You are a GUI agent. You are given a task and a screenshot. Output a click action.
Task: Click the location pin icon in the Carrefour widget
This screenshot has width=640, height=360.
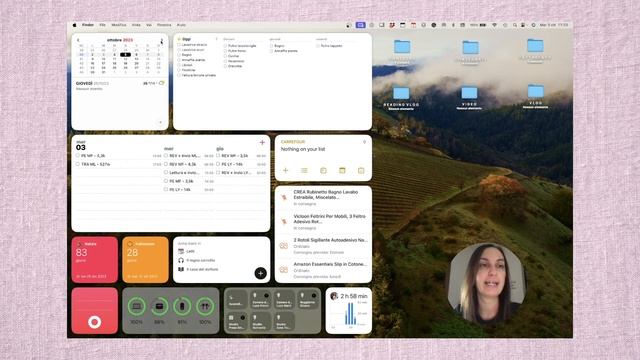364,142
